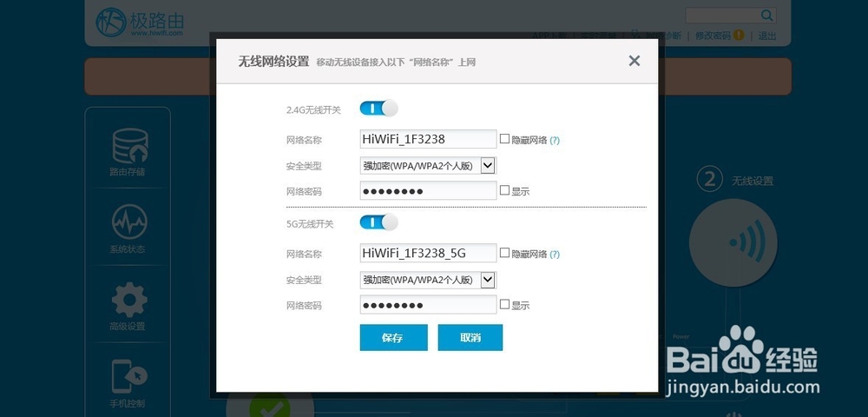Check show password for the 2.4G network
This screenshot has width=868, height=417.
[504, 190]
